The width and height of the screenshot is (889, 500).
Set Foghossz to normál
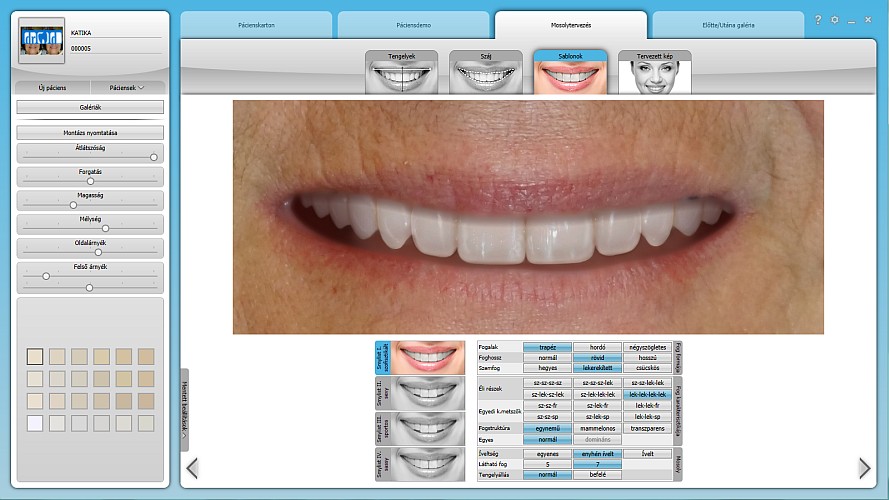pos(548,358)
